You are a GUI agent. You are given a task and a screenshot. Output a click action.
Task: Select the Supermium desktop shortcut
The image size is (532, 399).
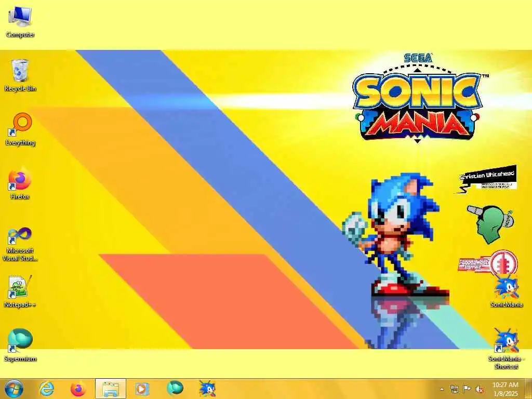20,345
